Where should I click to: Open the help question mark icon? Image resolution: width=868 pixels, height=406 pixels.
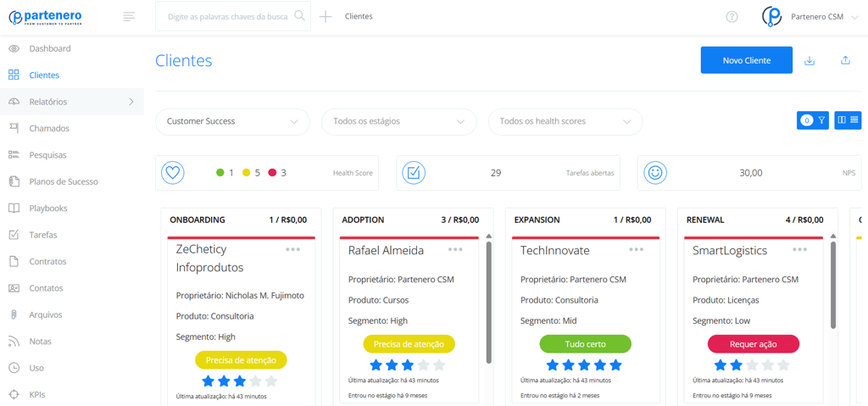732,17
